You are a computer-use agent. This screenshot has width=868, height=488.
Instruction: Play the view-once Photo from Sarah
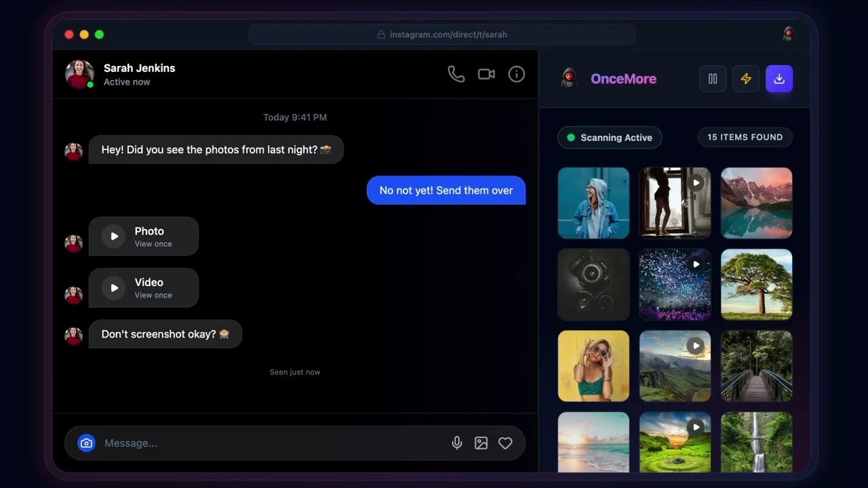[113, 236]
